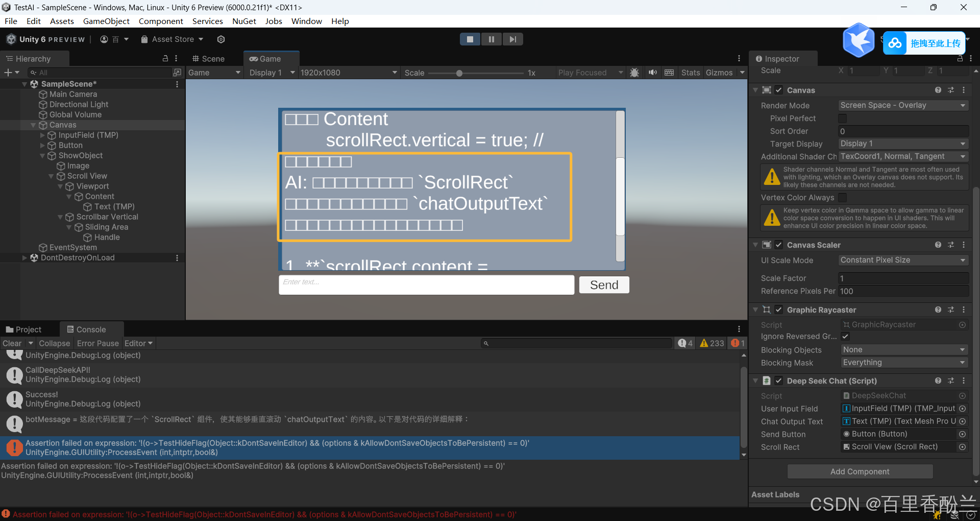Pause the running game

point(491,39)
